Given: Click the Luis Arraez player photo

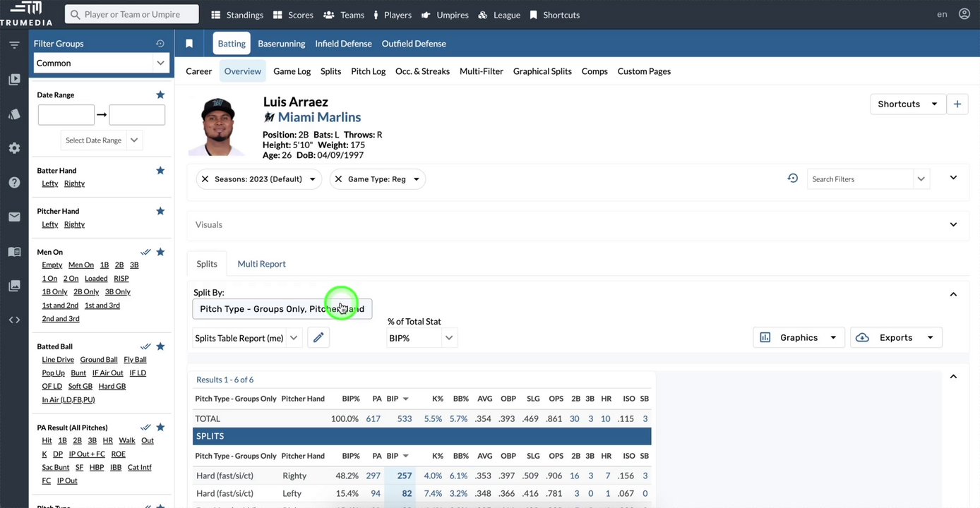Looking at the screenshot, I should [217, 126].
